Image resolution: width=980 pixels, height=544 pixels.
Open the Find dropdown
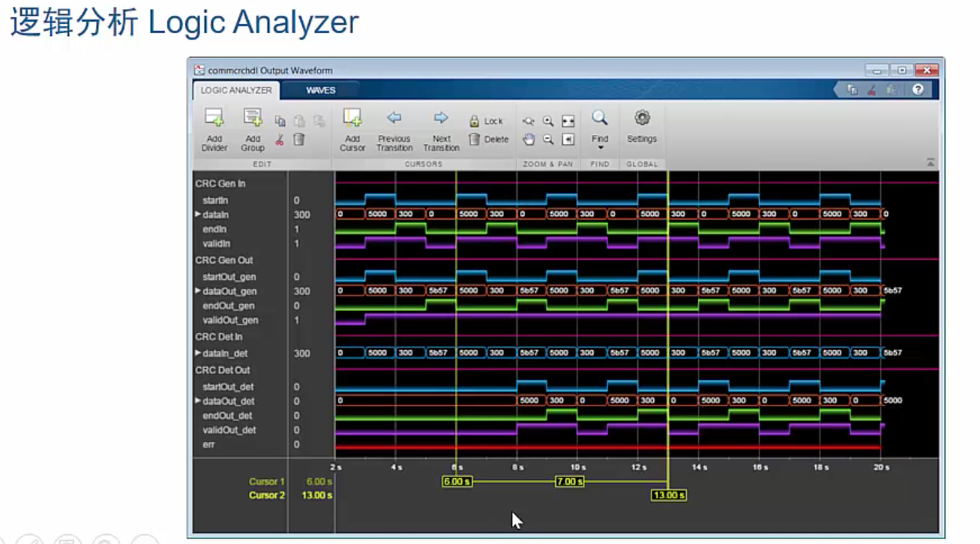pos(600,129)
